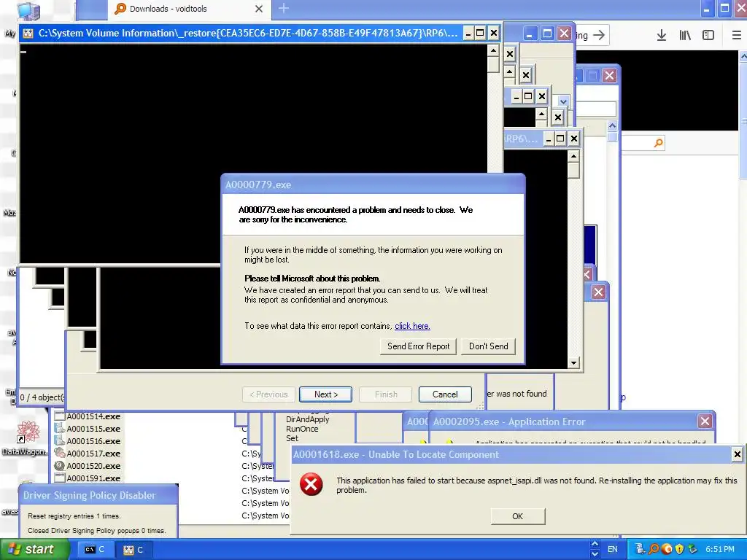Click the '0 / 4 object' status bar text

(41, 397)
